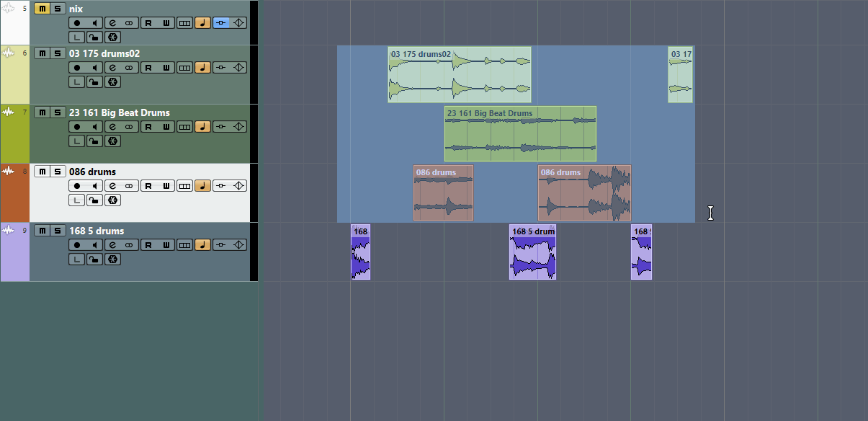Record-enable the 168 5 drums track
Screen dimensions: 868x421
(x=77, y=245)
